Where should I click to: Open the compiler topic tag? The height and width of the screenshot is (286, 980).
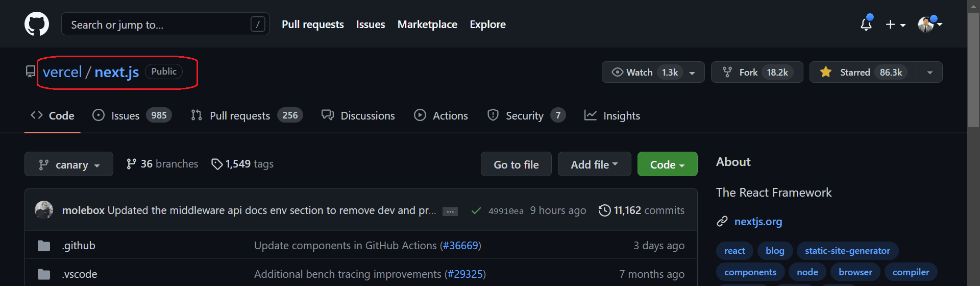tap(911, 272)
